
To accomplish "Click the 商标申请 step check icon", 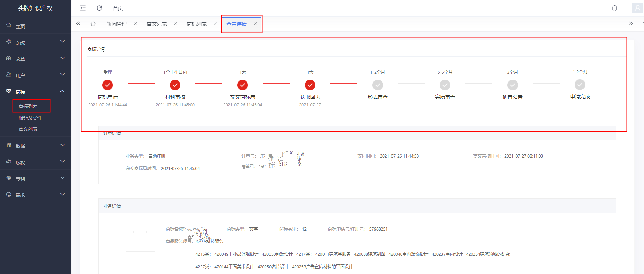I will (x=108, y=85).
